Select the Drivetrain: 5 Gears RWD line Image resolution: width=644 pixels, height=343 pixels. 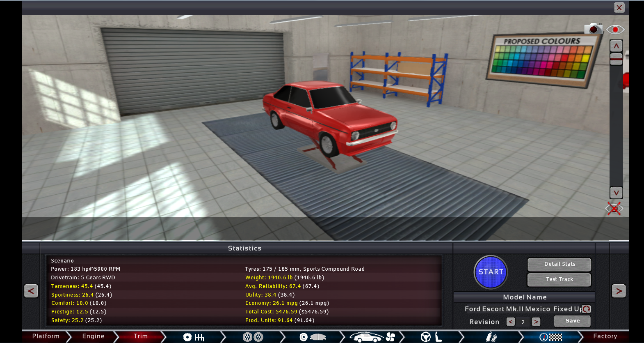coord(83,278)
